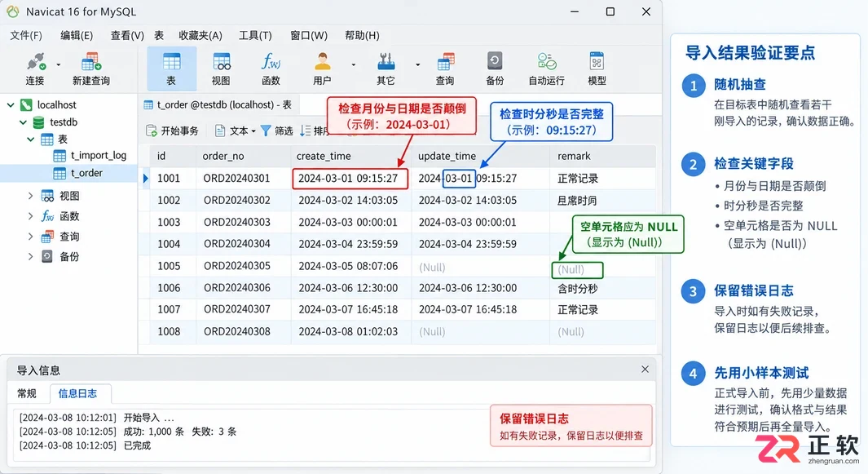
Task: Open the 查看(V) menu
Action: click(x=127, y=35)
